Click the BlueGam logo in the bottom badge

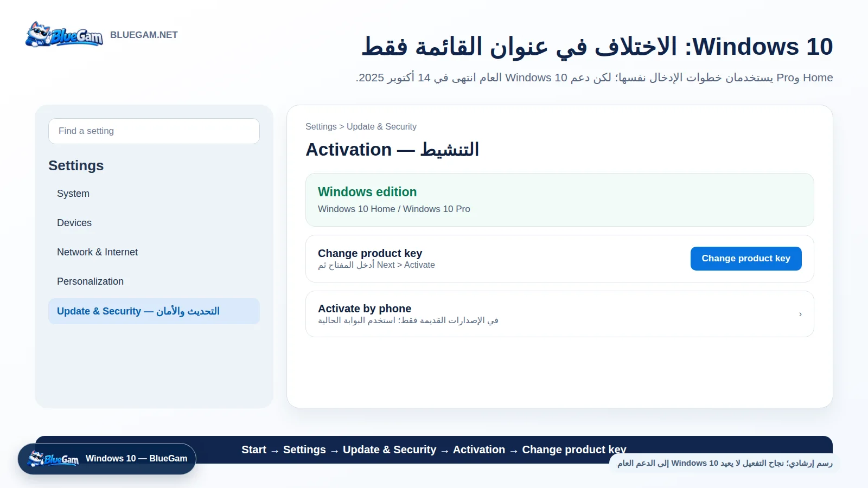[x=53, y=459]
